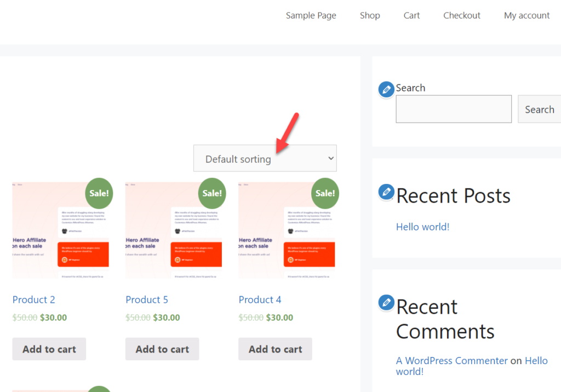Viewport: 561px width, 392px height.
Task: Click the Recent Comments heading
Action: [x=445, y=319]
